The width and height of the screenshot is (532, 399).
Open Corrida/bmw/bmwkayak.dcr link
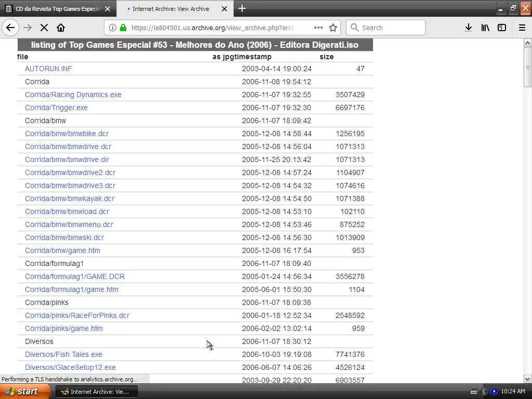click(70, 198)
